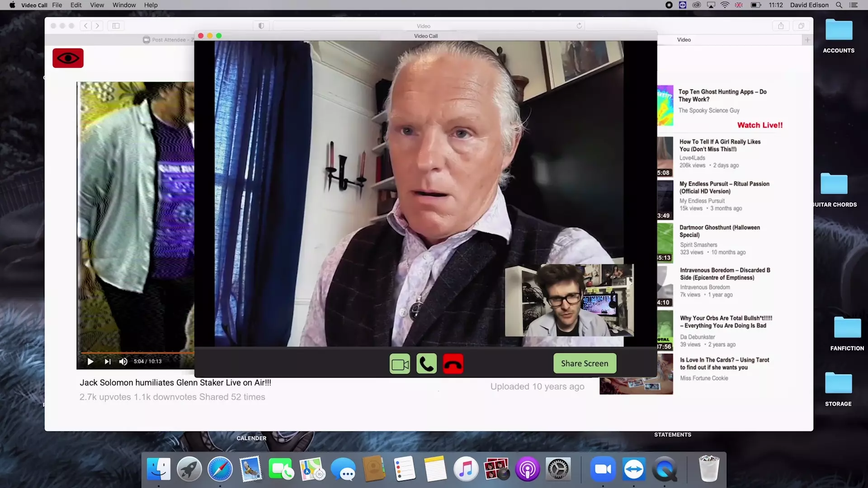The height and width of the screenshot is (488, 868).
Task: Switch to the Post Attendee tab
Action: [x=168, y=40]
